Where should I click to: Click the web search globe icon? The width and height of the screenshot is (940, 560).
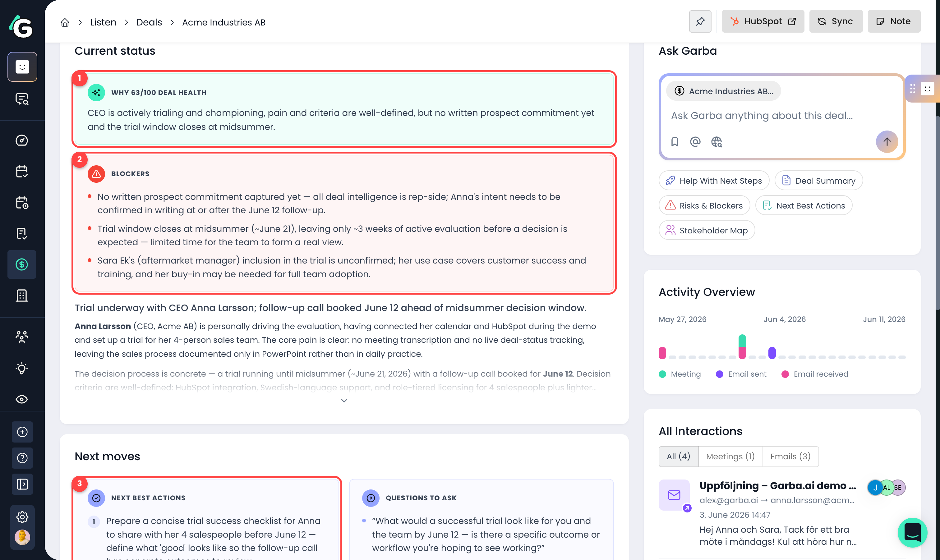tap(716, 142)
